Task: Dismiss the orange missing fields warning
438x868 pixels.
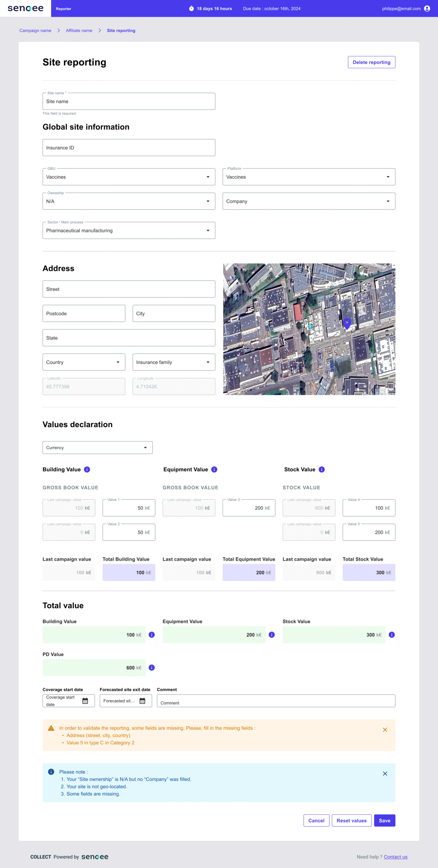Action: (x=385, y=730)
